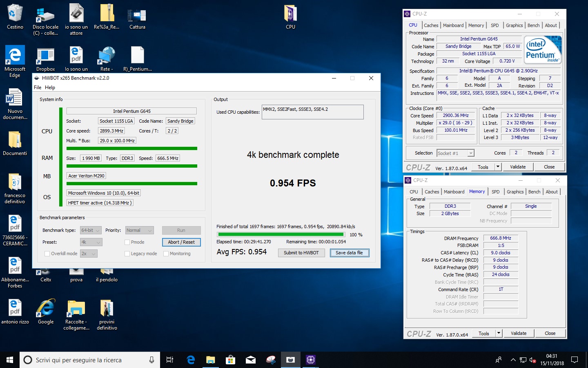Screen dimensions: 588x368
Task: Toggle Legacy mode checkbox
Action: point(127,254)
